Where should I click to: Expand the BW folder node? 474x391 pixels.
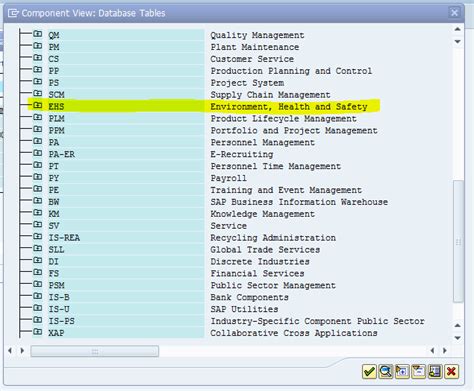tap(38, 201)
